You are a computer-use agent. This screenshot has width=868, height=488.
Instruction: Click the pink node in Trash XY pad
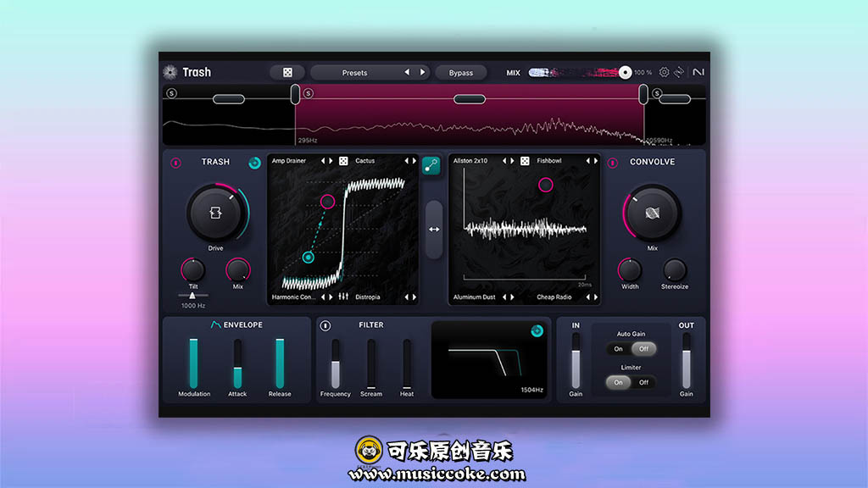coord(327,202)
